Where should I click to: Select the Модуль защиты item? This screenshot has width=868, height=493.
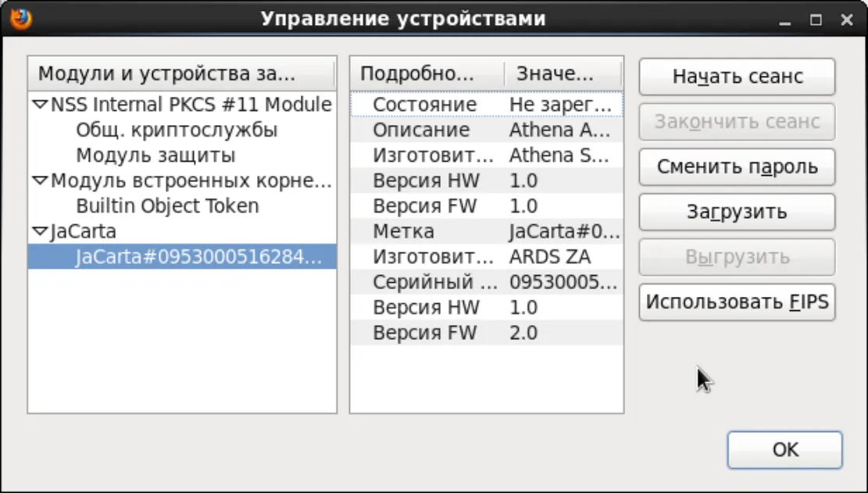point(182,155)
